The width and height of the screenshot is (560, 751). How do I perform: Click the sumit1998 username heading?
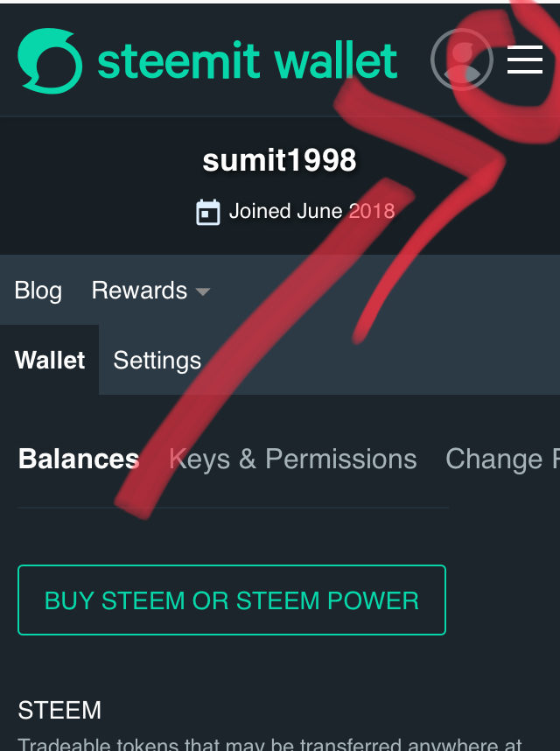pyautogui.click(x=279, y=160)
